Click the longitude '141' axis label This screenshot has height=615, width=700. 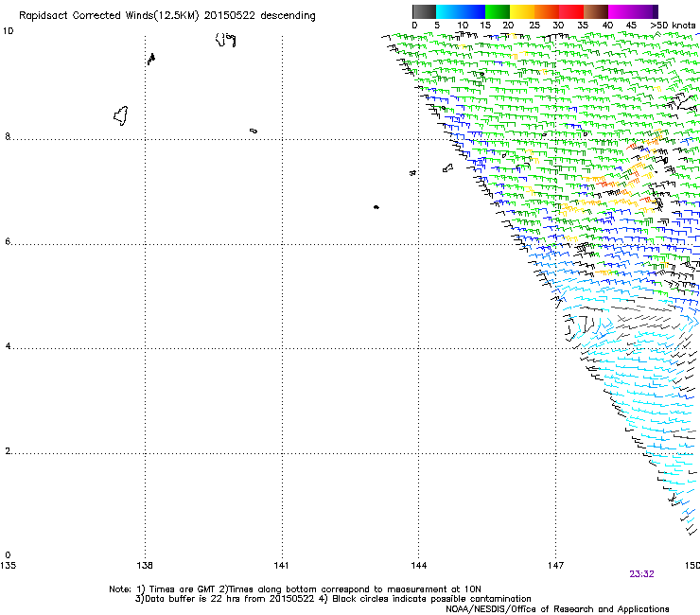[x=281, y=566]
